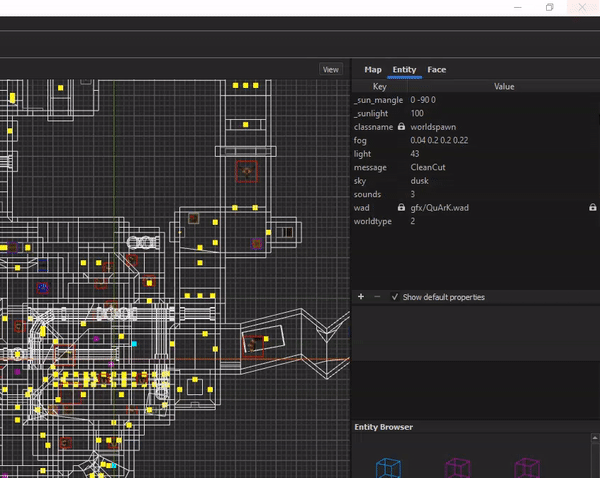Edit the sky value dusk
Screen dimensions: 600x478
tap(419, 181)
